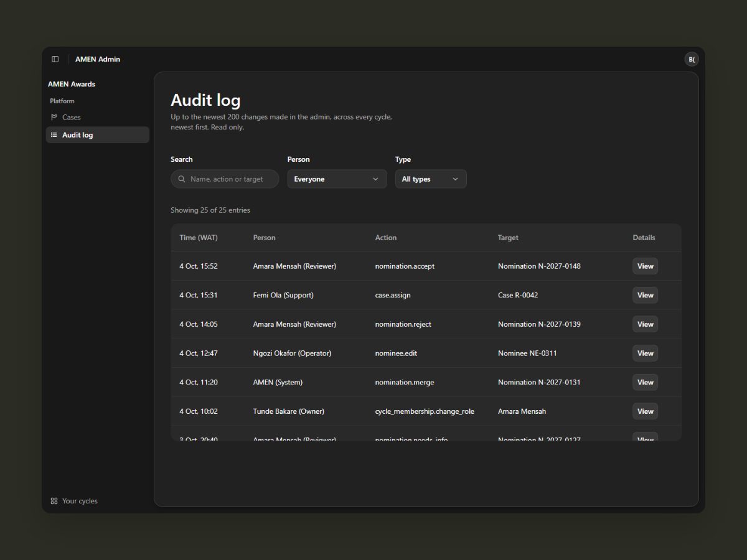Click the Audit log list icon
This screenshot has width=747, height=560.
pos(54,134)
